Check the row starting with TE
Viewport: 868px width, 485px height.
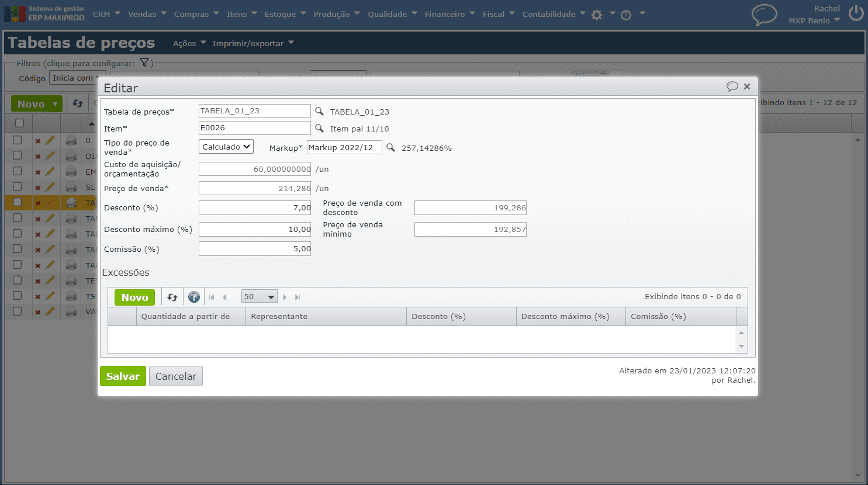18,280
